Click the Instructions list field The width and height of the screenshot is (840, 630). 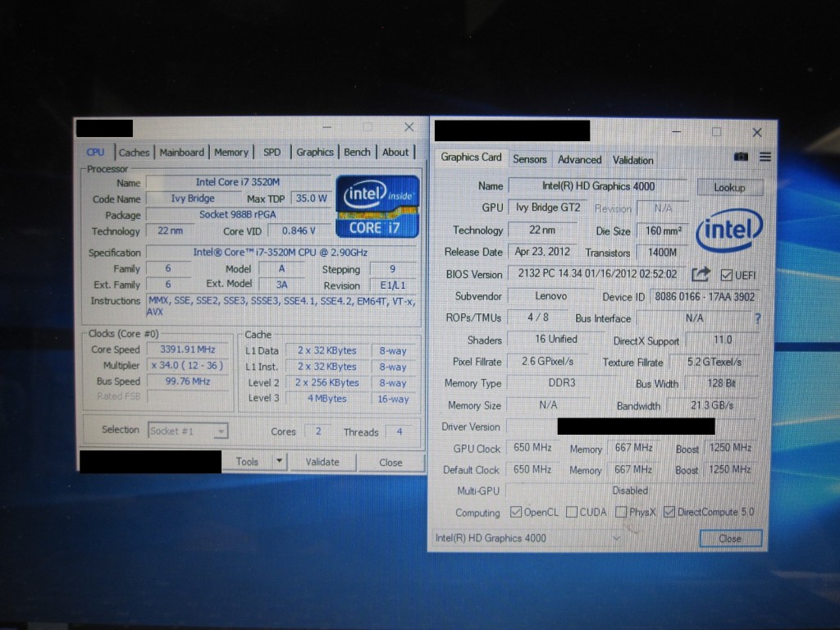click(281, 306)
